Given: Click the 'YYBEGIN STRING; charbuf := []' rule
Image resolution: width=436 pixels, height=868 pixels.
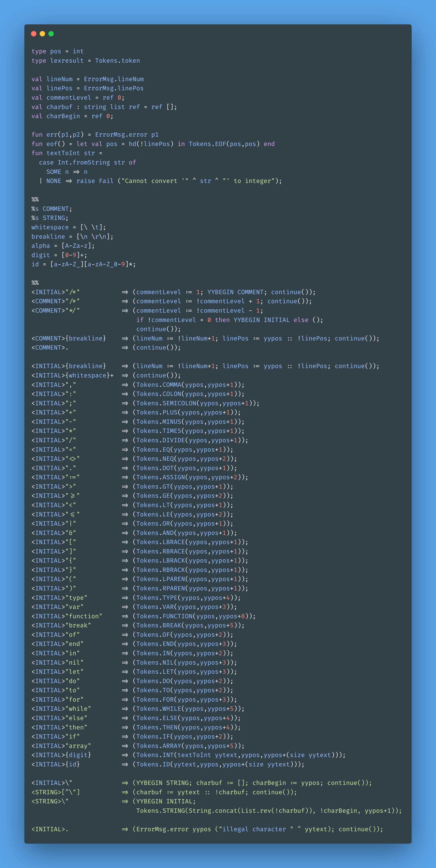Looking at the screenshot, I should pyautogui.click(x=202, y=783).
